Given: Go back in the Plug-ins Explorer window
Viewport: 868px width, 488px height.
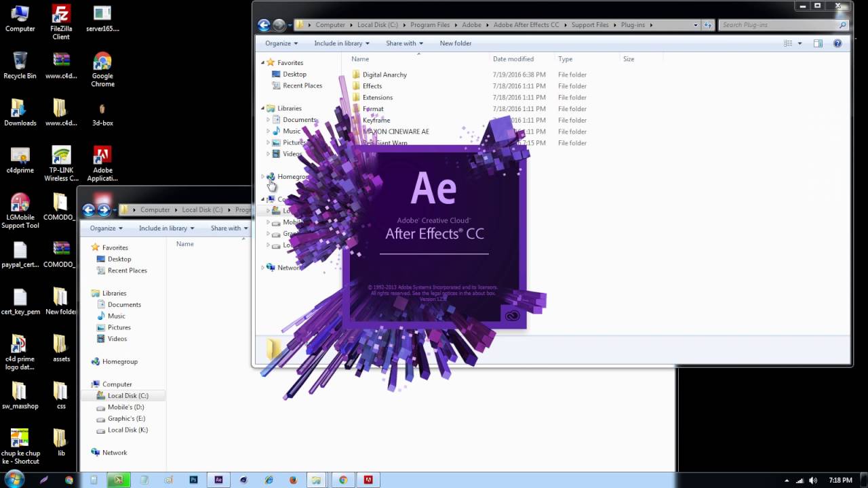Looking at the screenshot, I should (x=264, y=25).
